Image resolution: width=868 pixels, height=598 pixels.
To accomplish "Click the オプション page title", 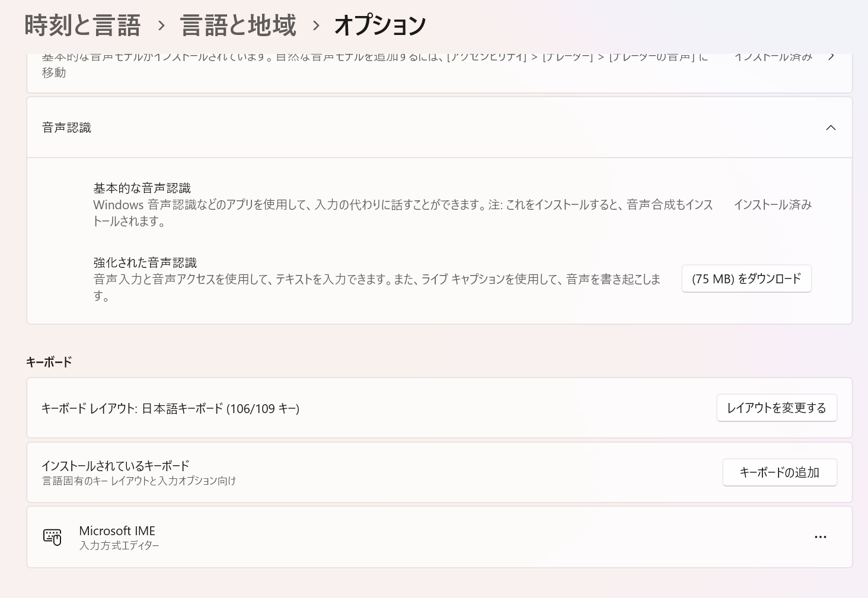I will [379, 25].
